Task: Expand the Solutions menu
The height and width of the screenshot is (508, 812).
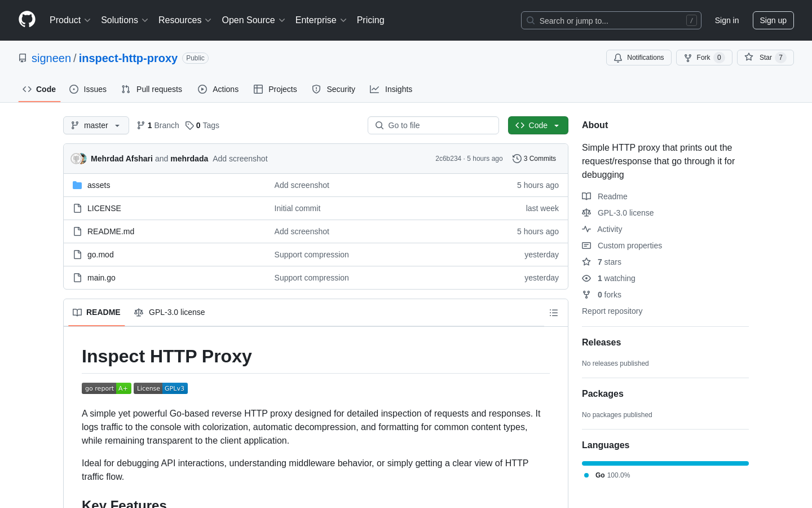Action: 125,20
